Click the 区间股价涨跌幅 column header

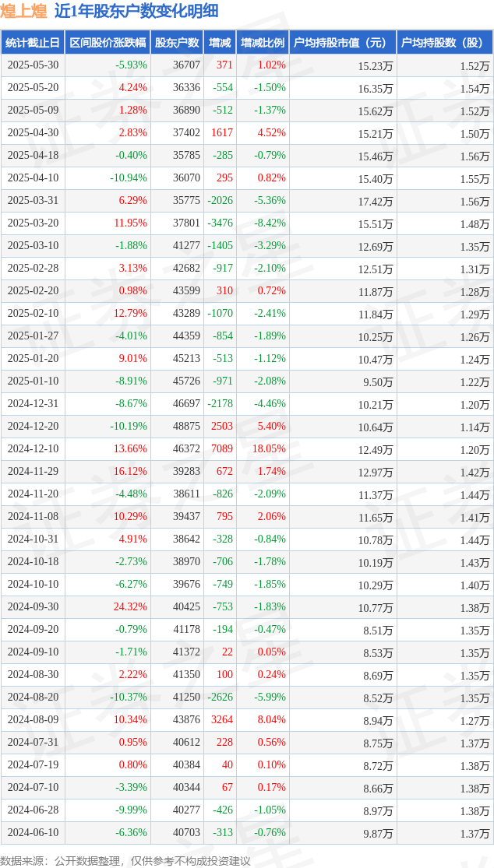click(x=107, y=43)
